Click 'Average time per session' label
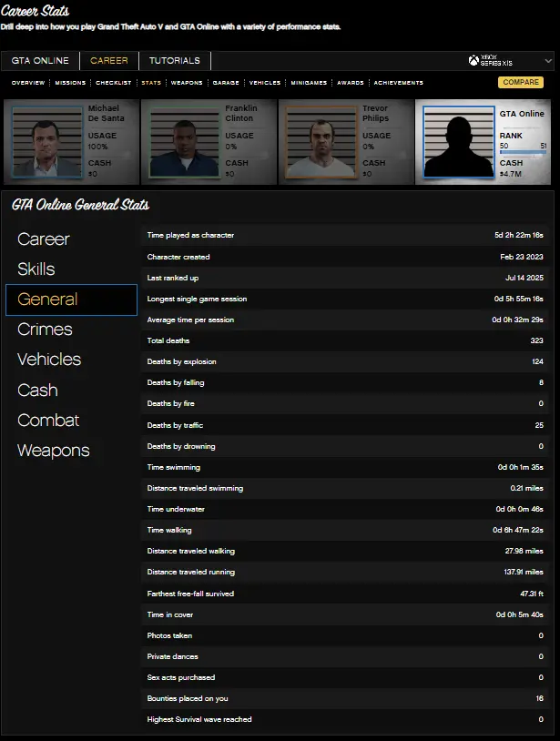The width and height of the screenshot is (560, 741). (190, 320)
